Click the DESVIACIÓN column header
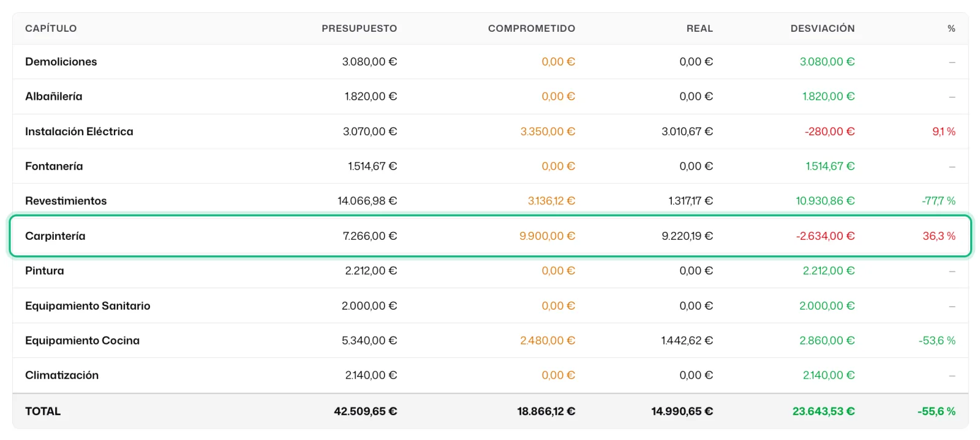This screenshot has width=980, height=440. coord(822,28)
